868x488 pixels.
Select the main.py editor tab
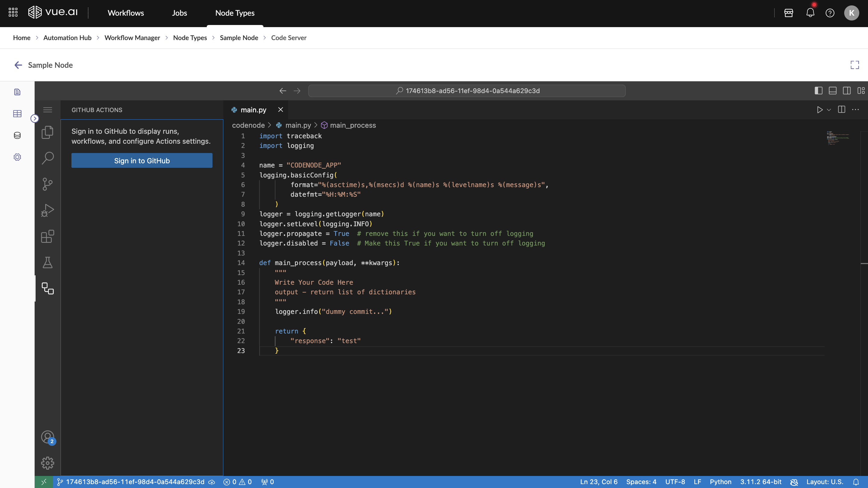click(x=253, y=110)
